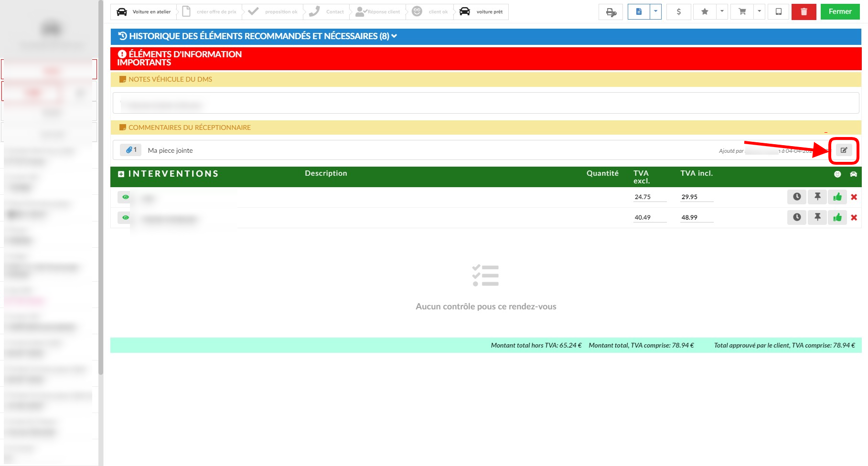Click the TVA excl. value 24.75
868x466 pixels.
[650, 197]
